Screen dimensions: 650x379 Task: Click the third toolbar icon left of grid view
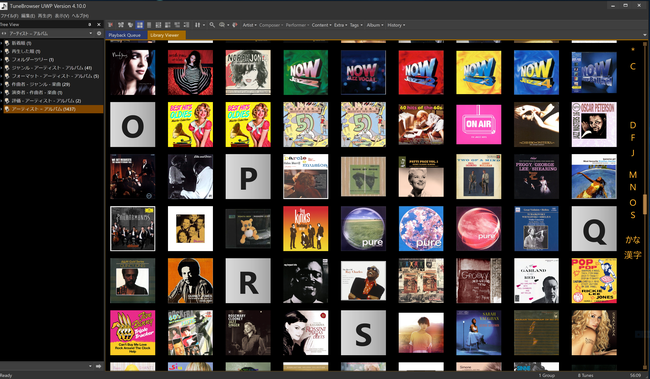[130, 25]
